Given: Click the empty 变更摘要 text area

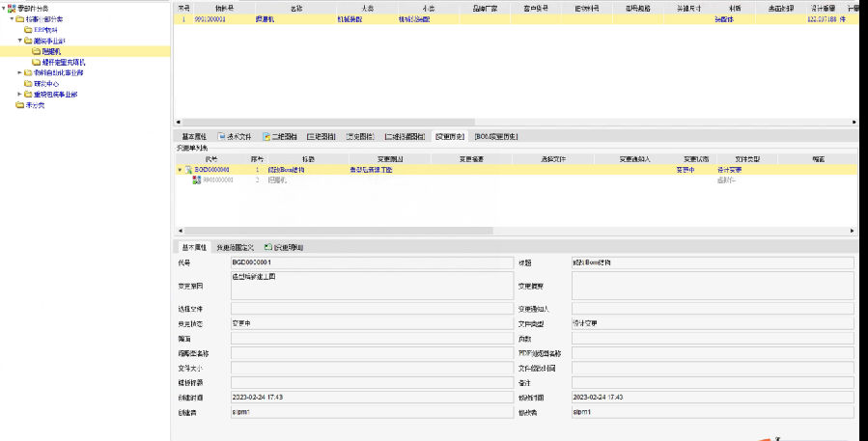Looking at the screenshot, I should tap(713, 286).
